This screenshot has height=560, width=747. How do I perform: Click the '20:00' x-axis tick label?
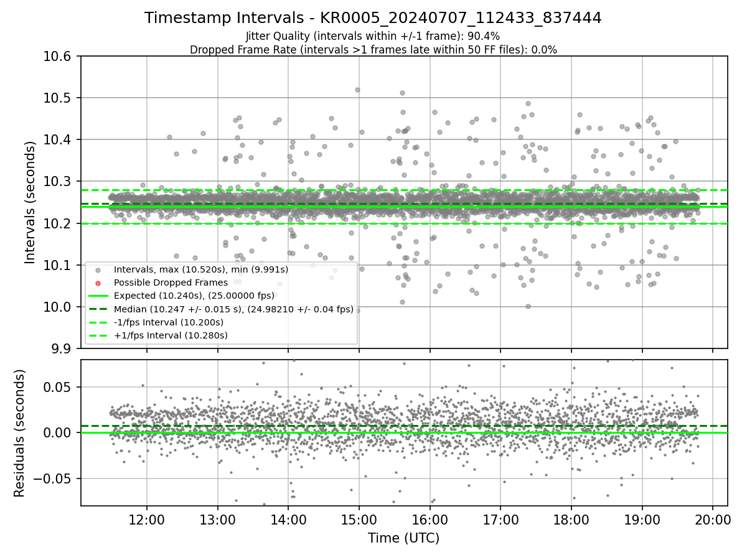pos(713,520)
